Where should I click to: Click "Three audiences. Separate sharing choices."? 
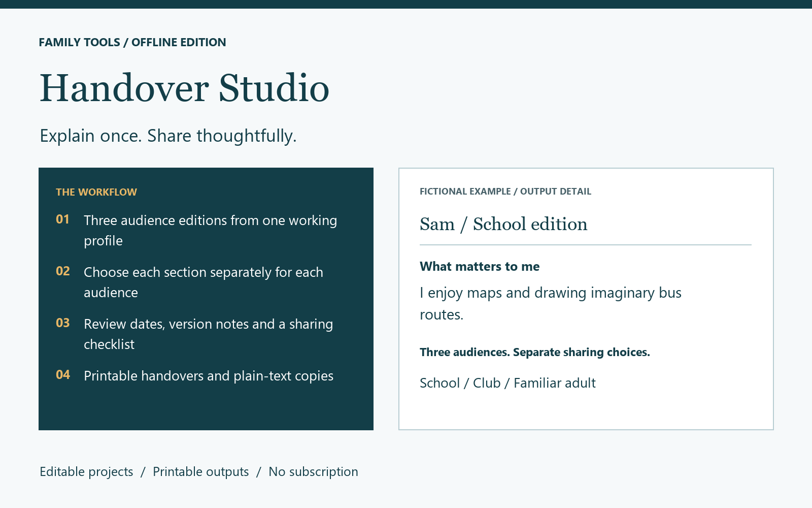click(535, 353)
